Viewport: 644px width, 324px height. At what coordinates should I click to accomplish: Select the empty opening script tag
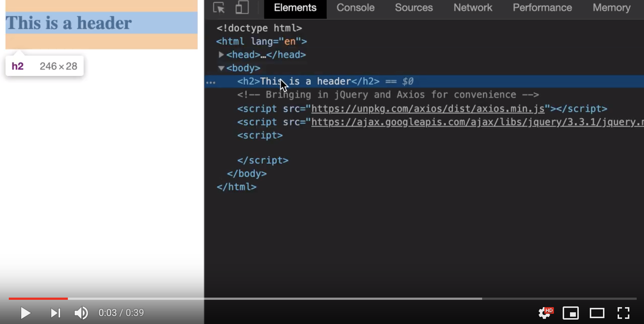[260, 135]
